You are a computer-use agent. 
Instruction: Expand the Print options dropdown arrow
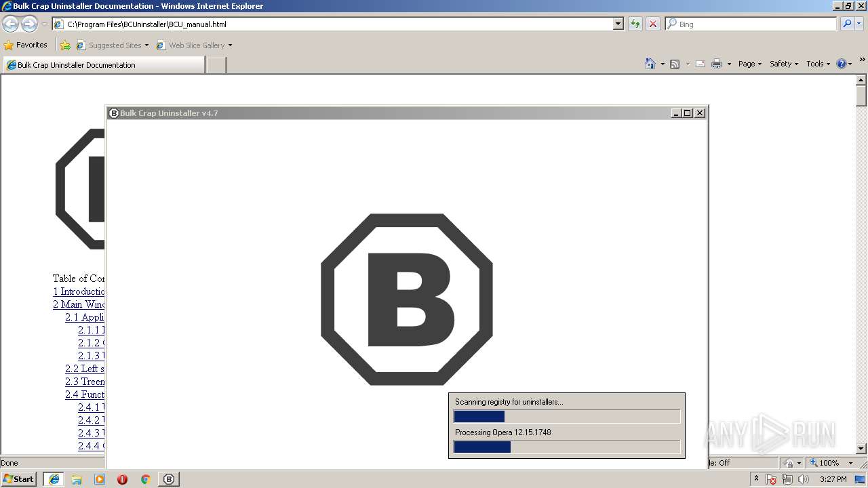729,64
